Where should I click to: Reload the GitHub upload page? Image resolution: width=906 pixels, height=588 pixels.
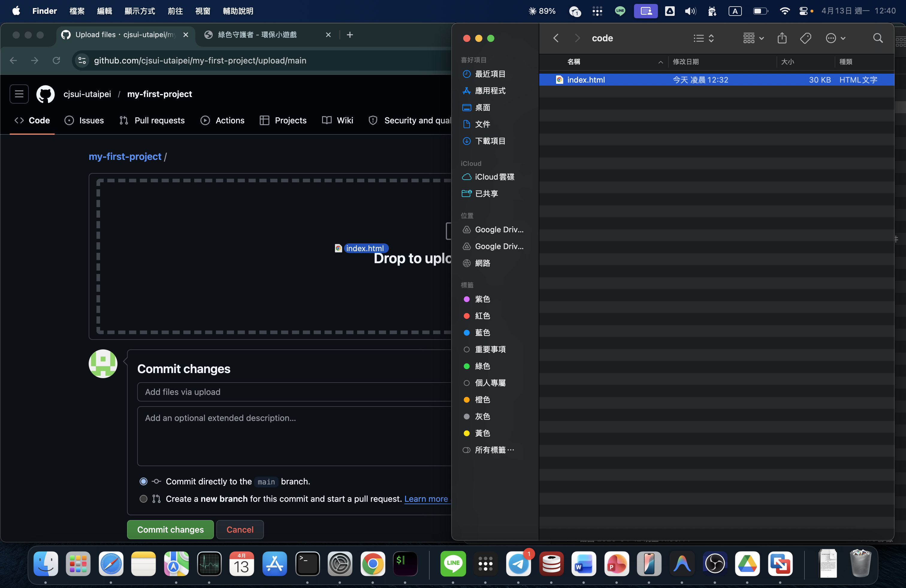[56, 60]
